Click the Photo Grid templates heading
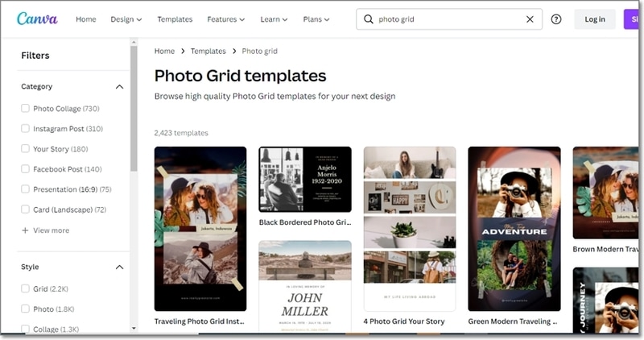The height and width of the screenshot is (340, 644). click(x=240, y=76)
